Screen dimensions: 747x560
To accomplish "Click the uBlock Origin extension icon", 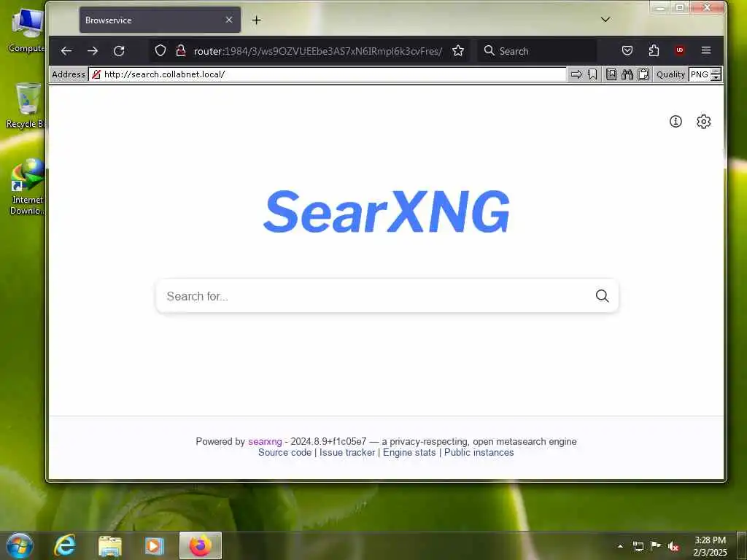I will click(x=680, y=50).
